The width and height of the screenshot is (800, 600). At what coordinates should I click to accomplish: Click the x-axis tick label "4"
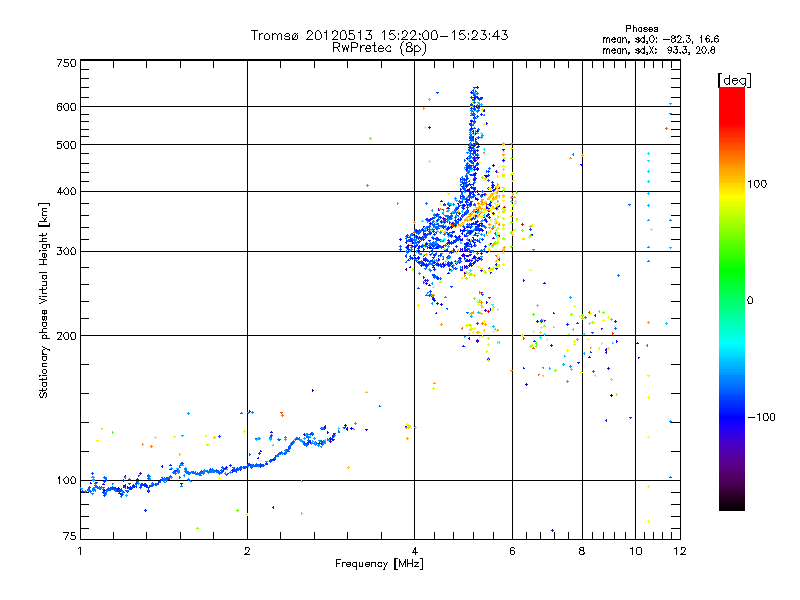(x=414, y=551)
